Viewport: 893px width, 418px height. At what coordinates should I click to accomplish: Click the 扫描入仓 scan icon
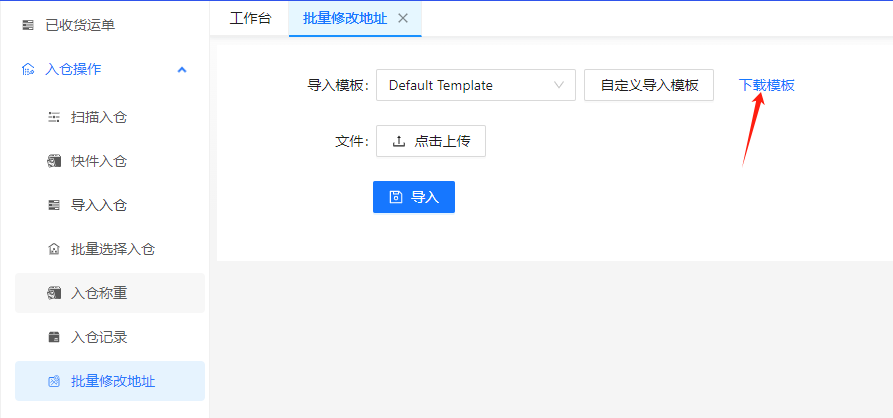tap(54, 118)
